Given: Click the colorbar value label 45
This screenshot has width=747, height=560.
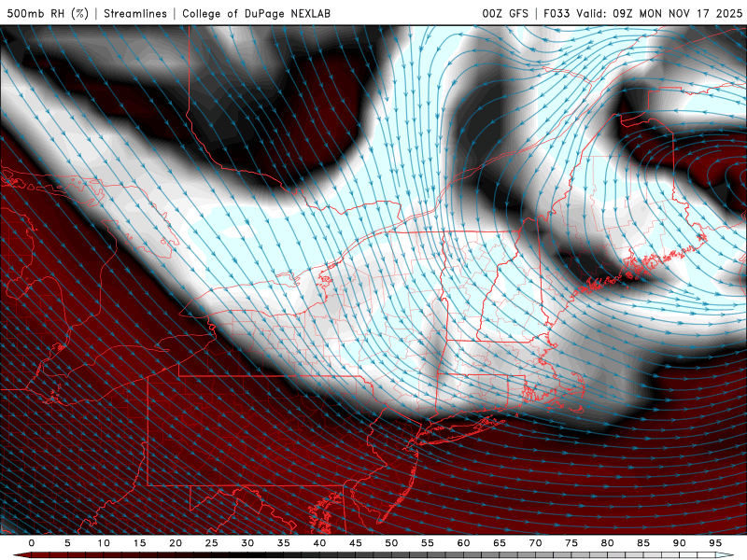Looking at the screenshot, I should pyautogui.click(x=356, y=543).
